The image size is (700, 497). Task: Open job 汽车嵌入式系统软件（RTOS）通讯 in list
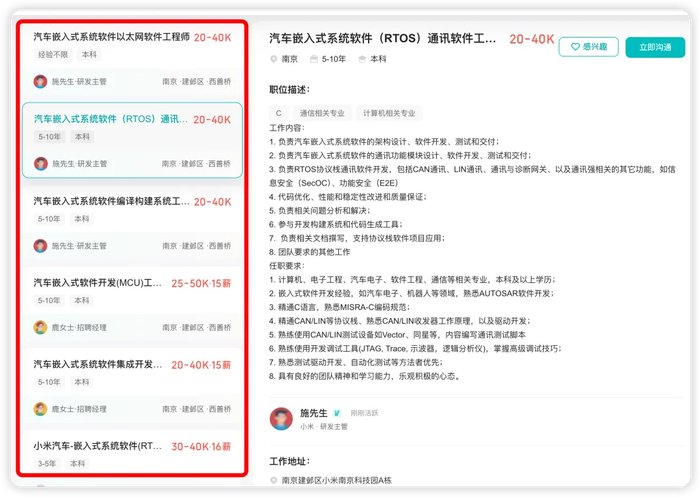pos(111,119)
